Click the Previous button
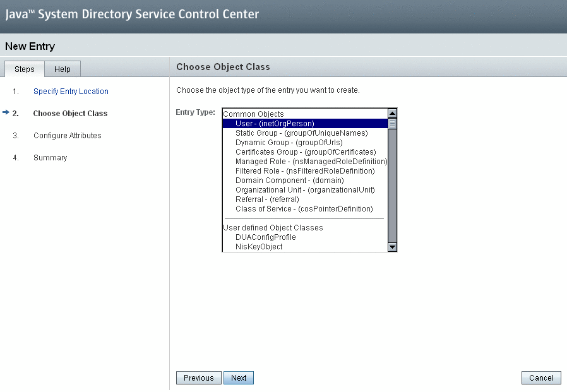Viewport: 567px width, 392px height. click(198, 378)
